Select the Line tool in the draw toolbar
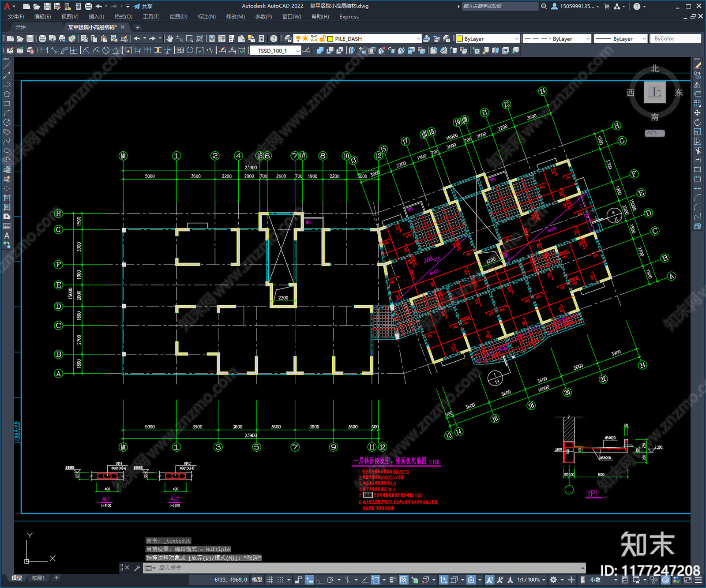Viewport: 706px width, 588px height. pos(7,66)
